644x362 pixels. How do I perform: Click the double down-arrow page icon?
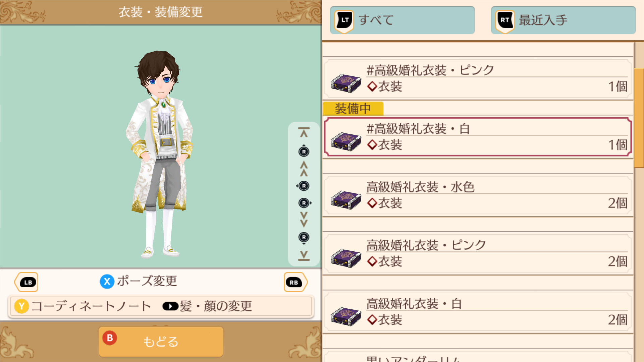tap(304, 219)
